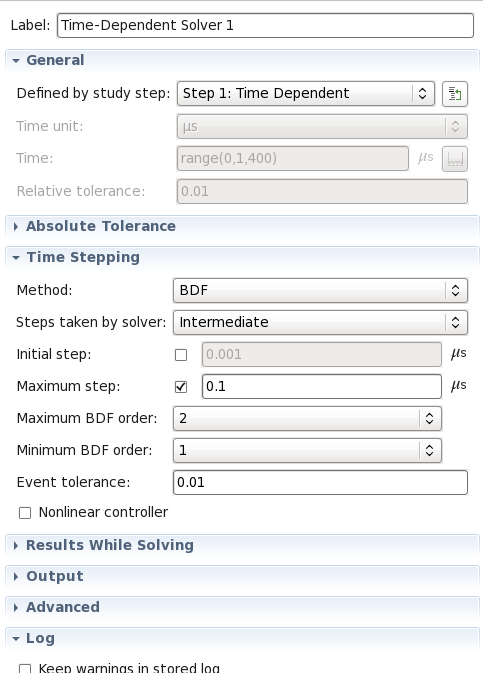Image resolution: width=483 pixels, height=673 pixels.
Task: Uncheck the Maximum step checkbox
Action: tap(181, 387)
